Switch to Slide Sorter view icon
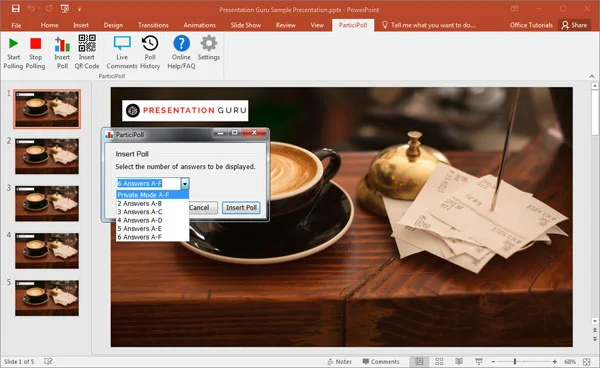This screenshot has height=368, width=600. (439, 361)
